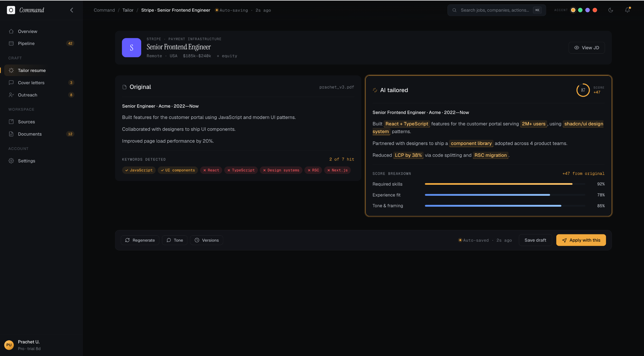This screenshot has width=644, height=356.
Task: Click the Tone & framing progress bar
Action: pos(505,206)
